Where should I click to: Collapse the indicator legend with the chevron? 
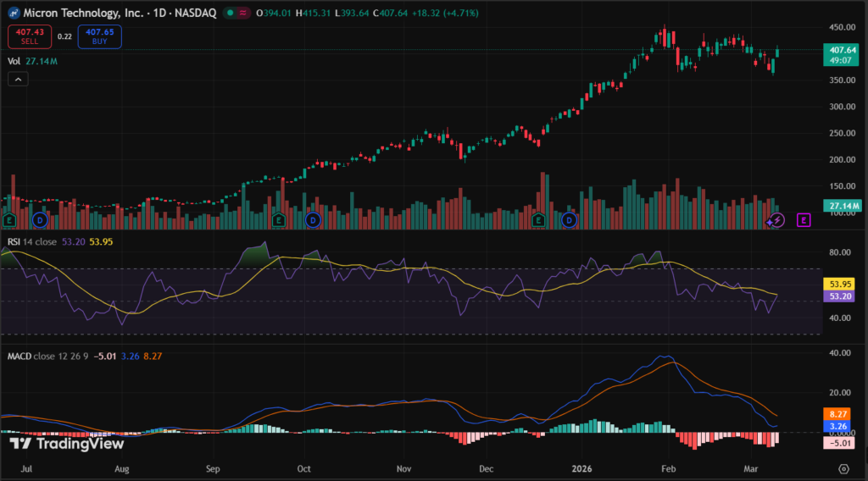pos(19,79)
